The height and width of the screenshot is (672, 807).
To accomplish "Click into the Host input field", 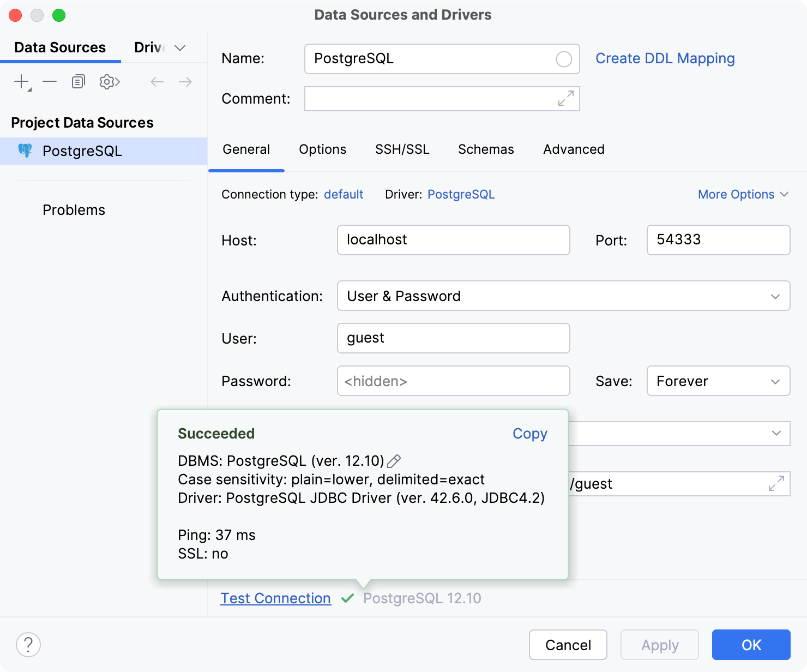I will point(453,240).
